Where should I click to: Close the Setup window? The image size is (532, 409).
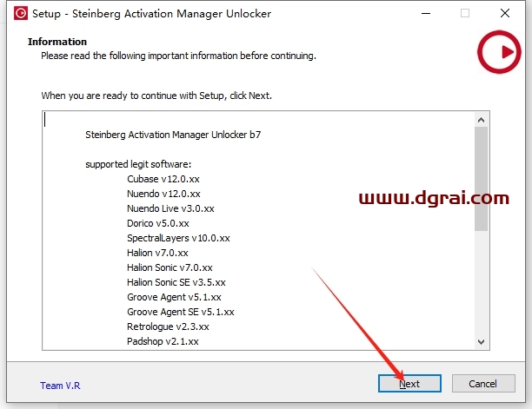pos(505,13)
